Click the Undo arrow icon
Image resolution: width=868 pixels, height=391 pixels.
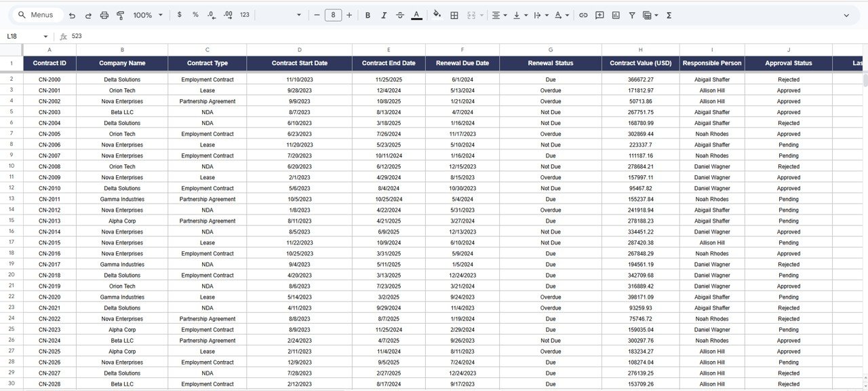point(72,15)
